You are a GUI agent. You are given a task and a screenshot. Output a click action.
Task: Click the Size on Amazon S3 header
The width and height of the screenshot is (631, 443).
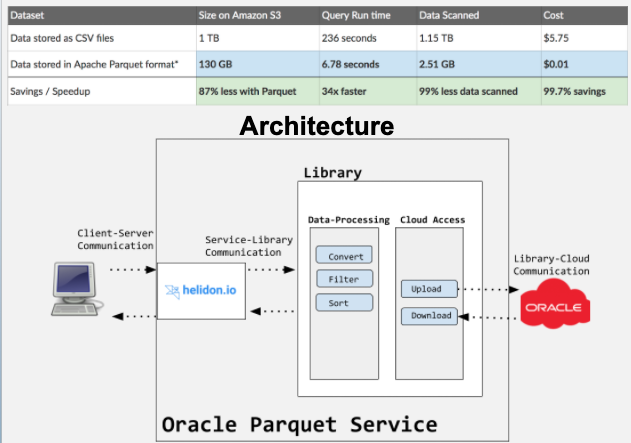(x=258, y=15)
